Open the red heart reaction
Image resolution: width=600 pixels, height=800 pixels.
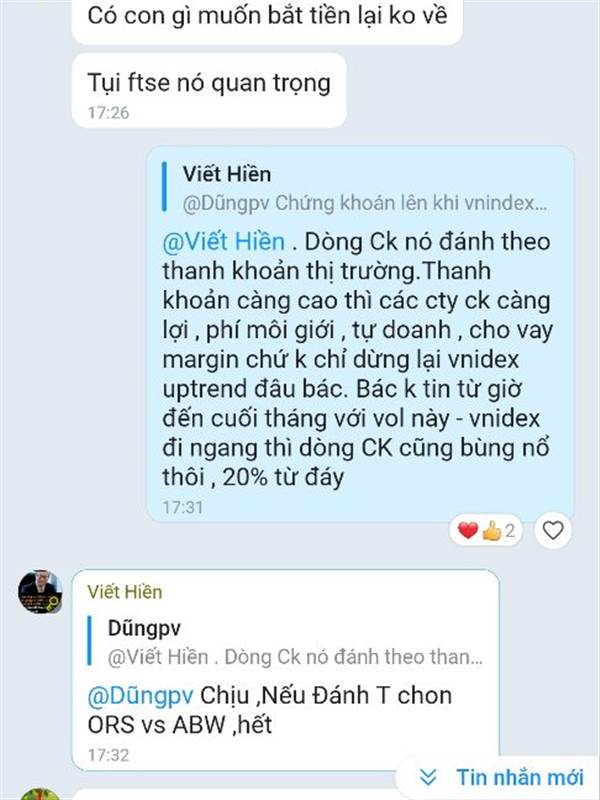pos(467,531)
